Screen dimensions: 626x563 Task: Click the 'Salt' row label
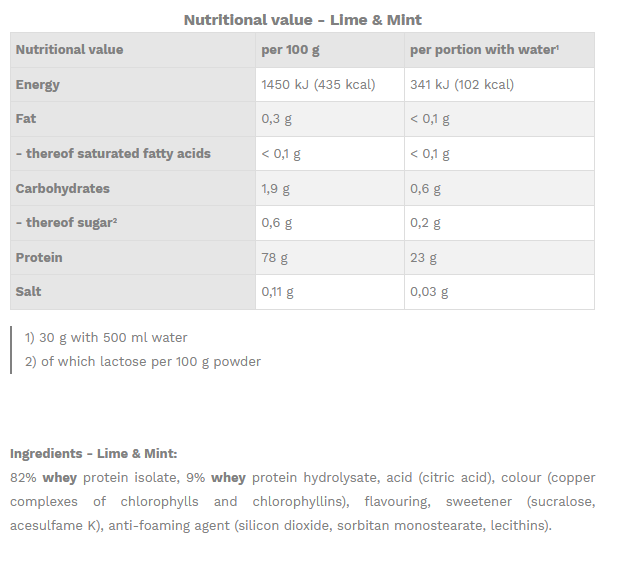(27, 292)
